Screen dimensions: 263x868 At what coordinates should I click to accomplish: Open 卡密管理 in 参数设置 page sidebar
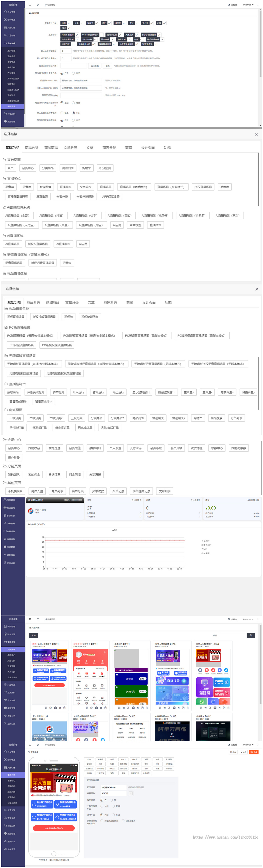11,62
